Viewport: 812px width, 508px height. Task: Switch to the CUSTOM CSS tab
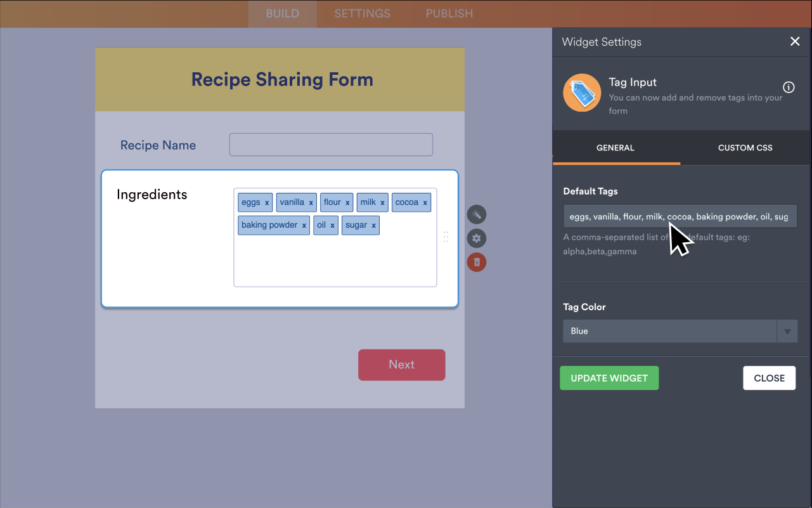[745, 148]
